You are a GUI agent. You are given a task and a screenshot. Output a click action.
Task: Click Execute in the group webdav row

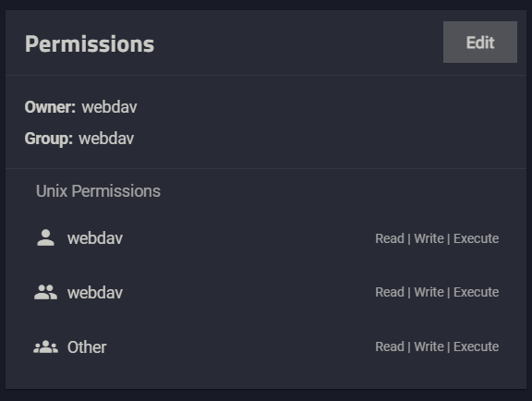pyautogui.click(x=476, y=292)
